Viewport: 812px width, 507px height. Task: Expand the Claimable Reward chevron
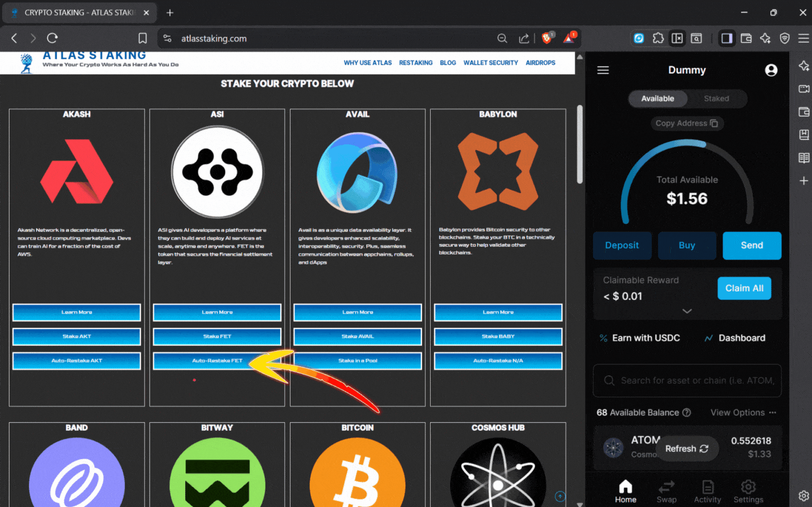[x=687, y=311]
